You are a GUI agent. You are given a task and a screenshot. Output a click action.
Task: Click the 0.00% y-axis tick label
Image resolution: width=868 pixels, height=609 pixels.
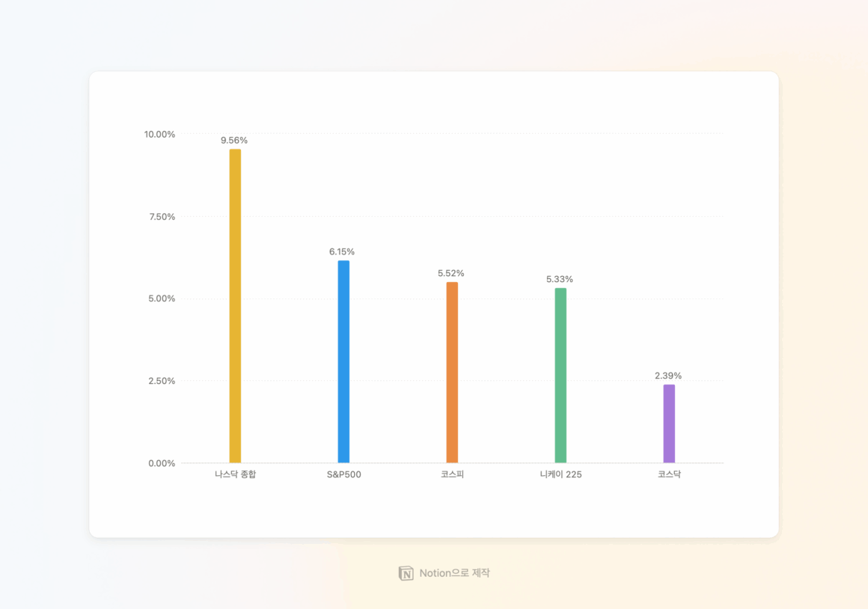pyautogui.click(x=161, y=463)
